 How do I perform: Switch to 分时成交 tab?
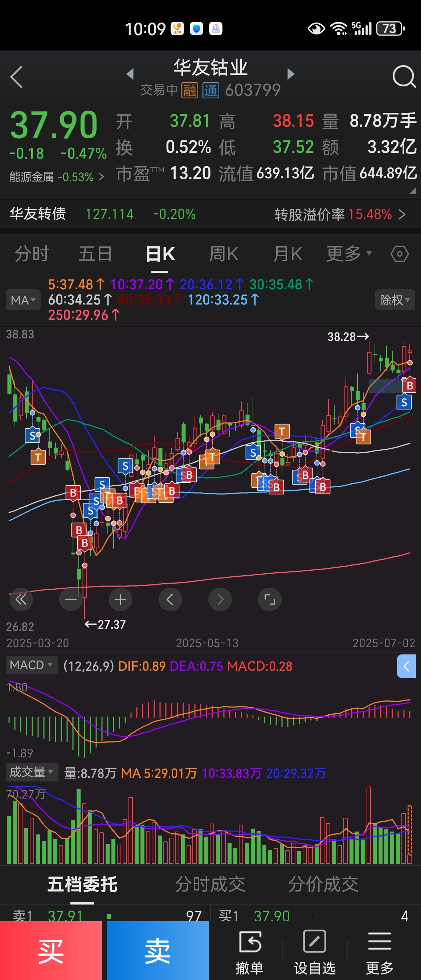pos(210,884)
